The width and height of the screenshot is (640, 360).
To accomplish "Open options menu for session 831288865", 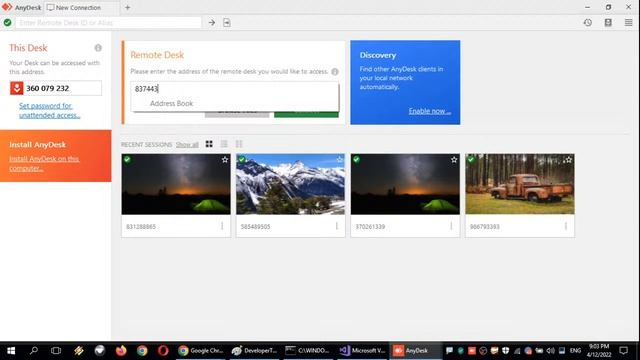I will [222, 226].
